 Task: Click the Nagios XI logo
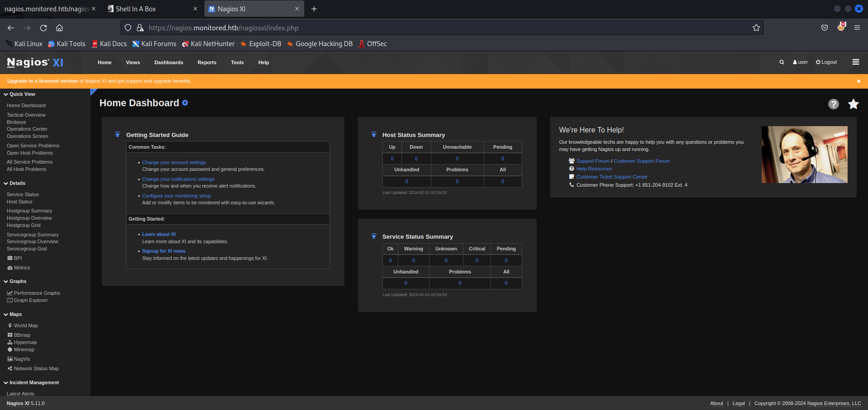pyautogui.click(x=35, y=62)
